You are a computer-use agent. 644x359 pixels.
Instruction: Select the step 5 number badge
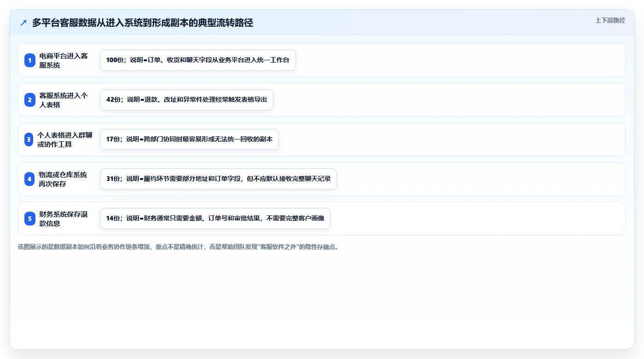(x=29, y=219)
